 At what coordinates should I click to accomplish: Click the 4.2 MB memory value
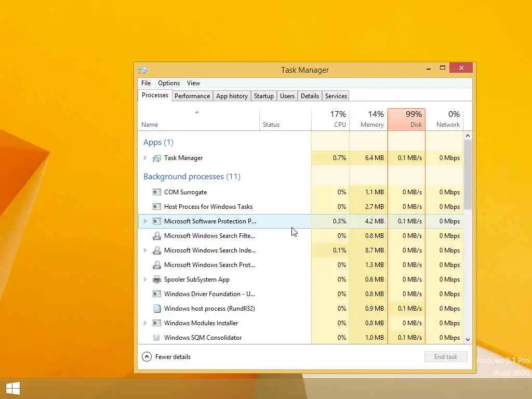tap(375, 221)
